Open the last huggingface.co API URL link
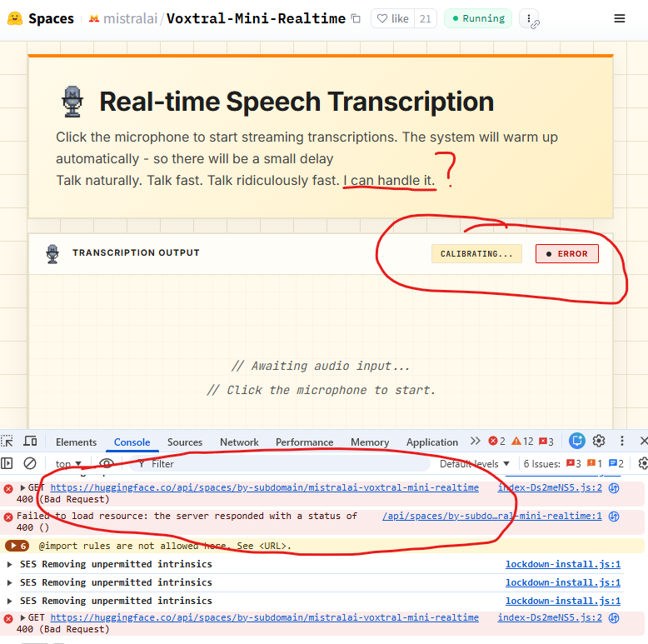The height and width of the screenshot is (644, 648). click(x=265, y=617)
